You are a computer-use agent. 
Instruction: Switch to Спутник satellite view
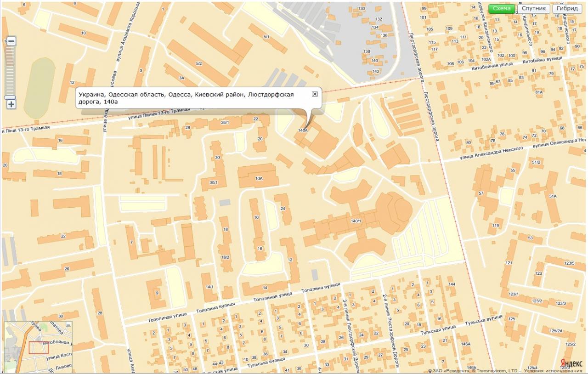pyautogui.click(x=533, y=8)
